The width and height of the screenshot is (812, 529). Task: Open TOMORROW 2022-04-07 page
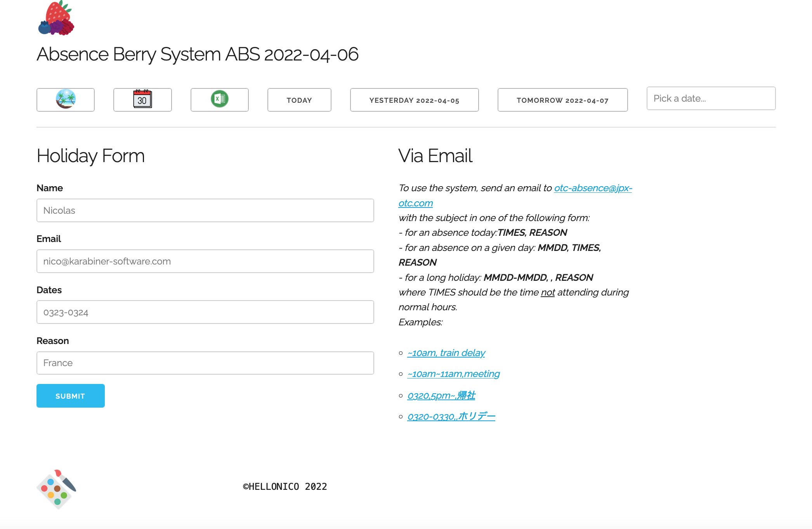562,100
